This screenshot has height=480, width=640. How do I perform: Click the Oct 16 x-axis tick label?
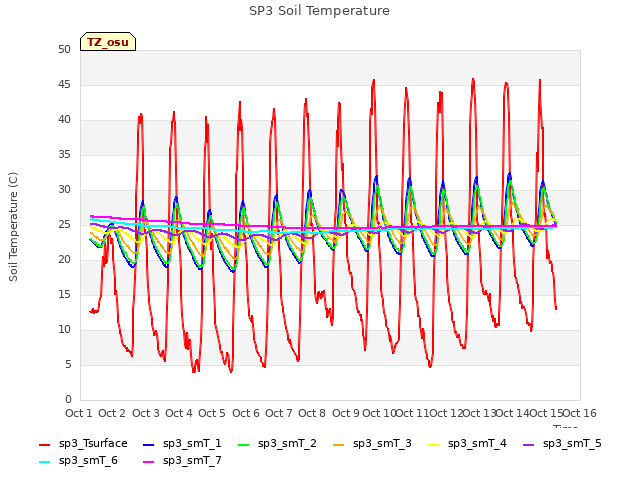click(x=580, y=413)
